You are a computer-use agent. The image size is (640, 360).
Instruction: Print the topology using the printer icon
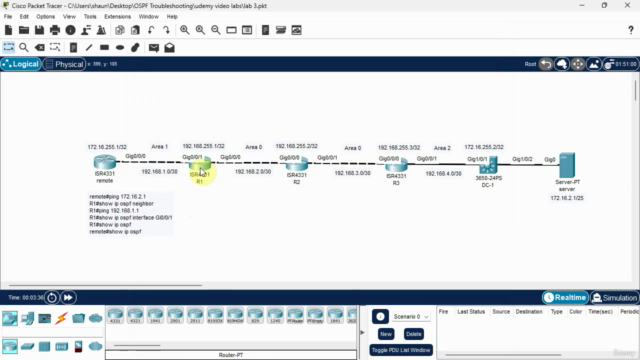(55, 30)
